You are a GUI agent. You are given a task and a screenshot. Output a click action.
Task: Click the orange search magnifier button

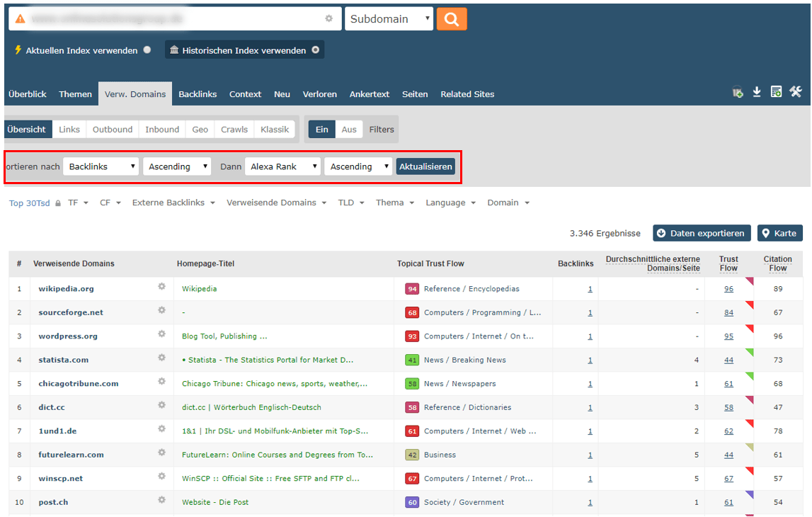pyautogui.click(x=452, y=19)
